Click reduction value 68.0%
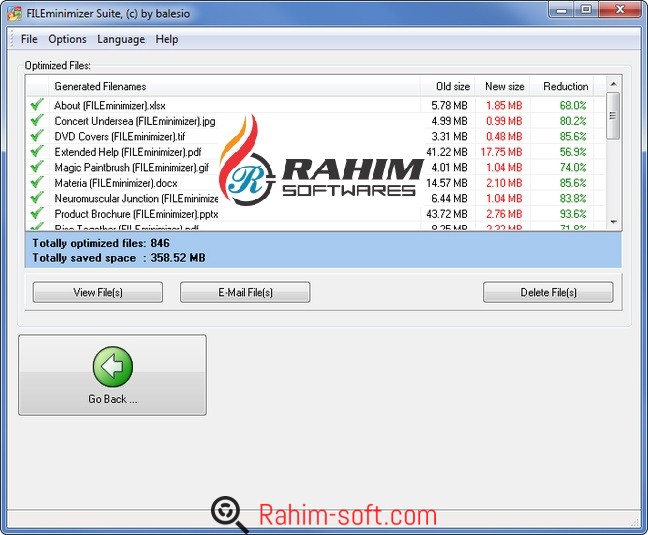This screenshot has height=535, width=648. pos(573,106)
